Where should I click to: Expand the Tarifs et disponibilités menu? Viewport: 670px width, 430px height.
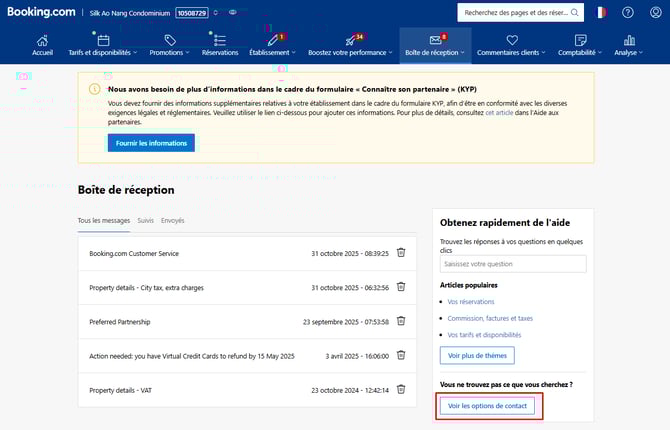pyautogui.click(x=103, y=45)
